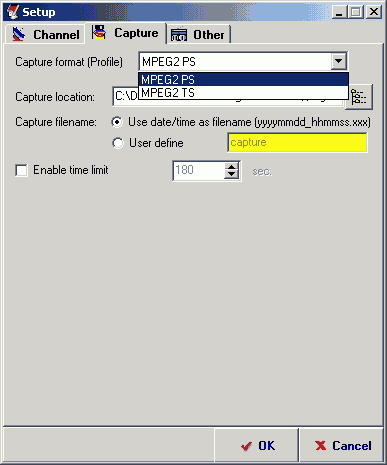This screenshot has width=387, height=465.
Task: Confirm settings with the OK button
Action: point(256,445)
